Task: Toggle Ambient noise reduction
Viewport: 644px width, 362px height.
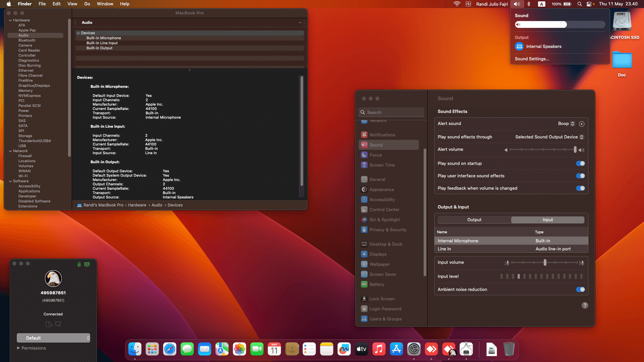Action: click(581, 290)
